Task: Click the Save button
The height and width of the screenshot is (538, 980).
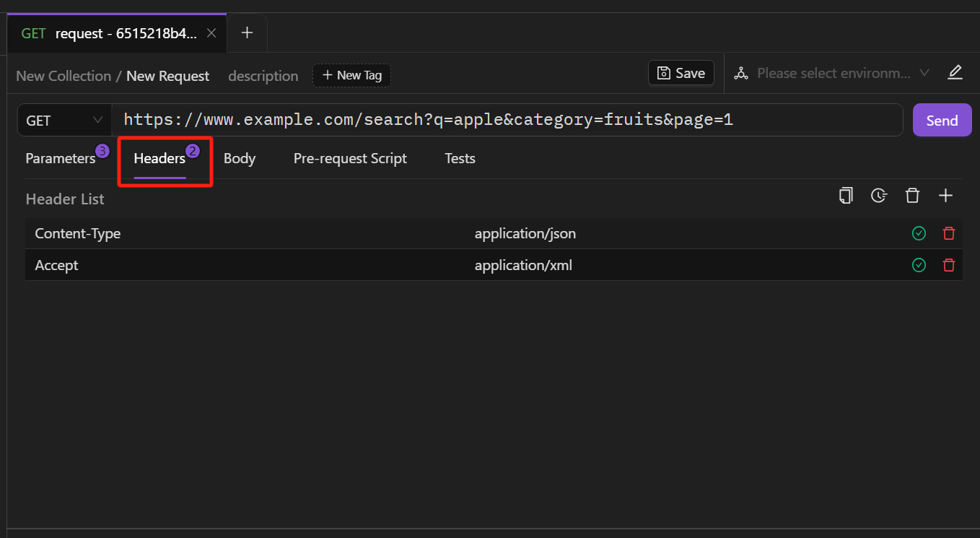Action: [681, 73]
